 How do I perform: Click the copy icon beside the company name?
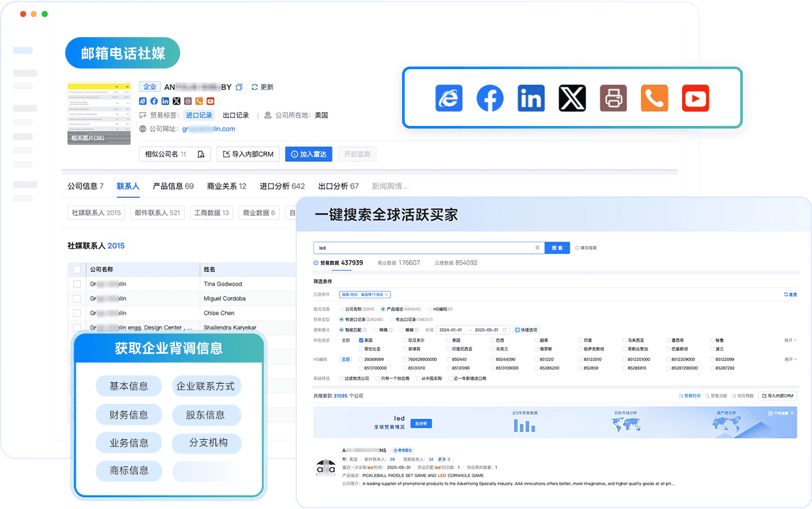click(x=239, y=87)
